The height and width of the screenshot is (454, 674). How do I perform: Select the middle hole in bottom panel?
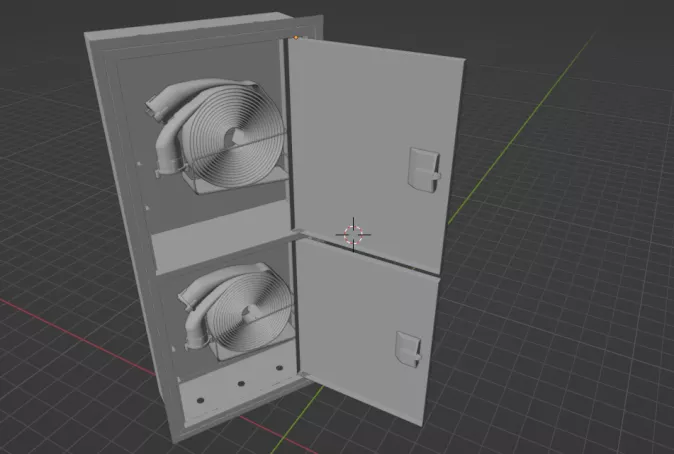241,383
